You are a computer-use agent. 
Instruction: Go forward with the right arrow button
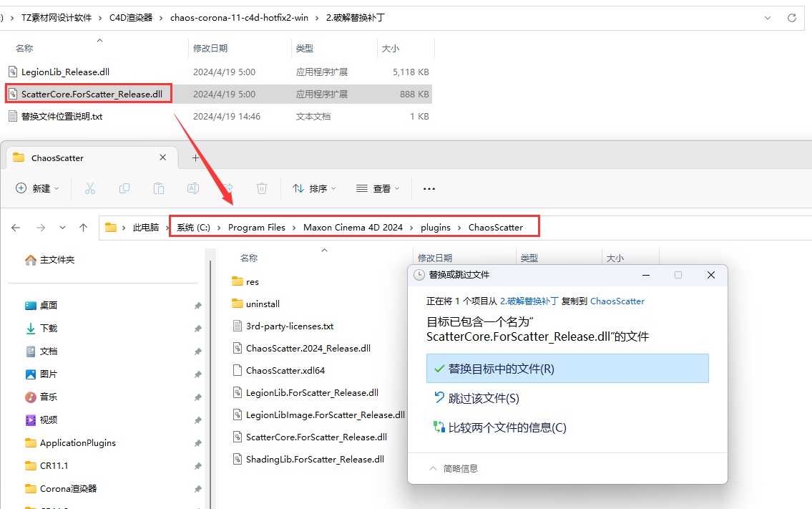tap(40, 228)
